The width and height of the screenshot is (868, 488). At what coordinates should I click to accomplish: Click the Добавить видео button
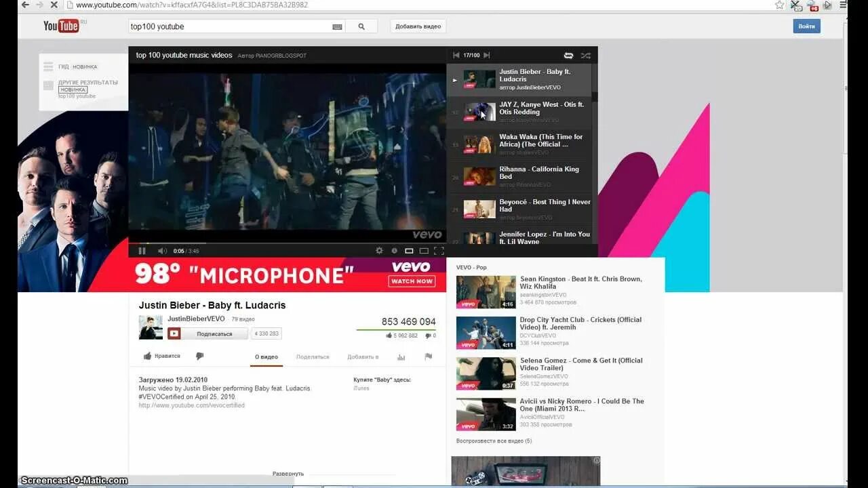tap(418, 26)
